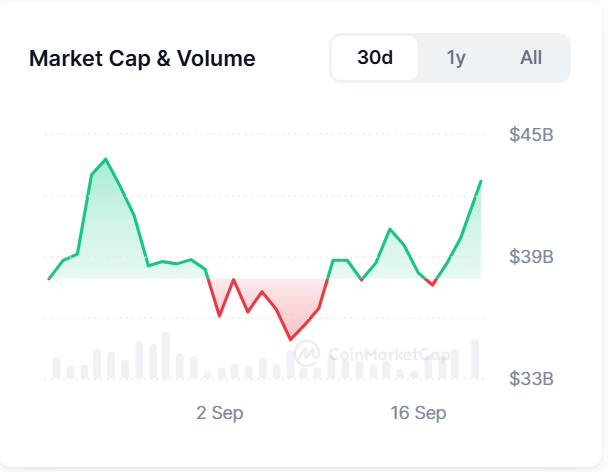Click the lowest red trough point

click(290, 340)
